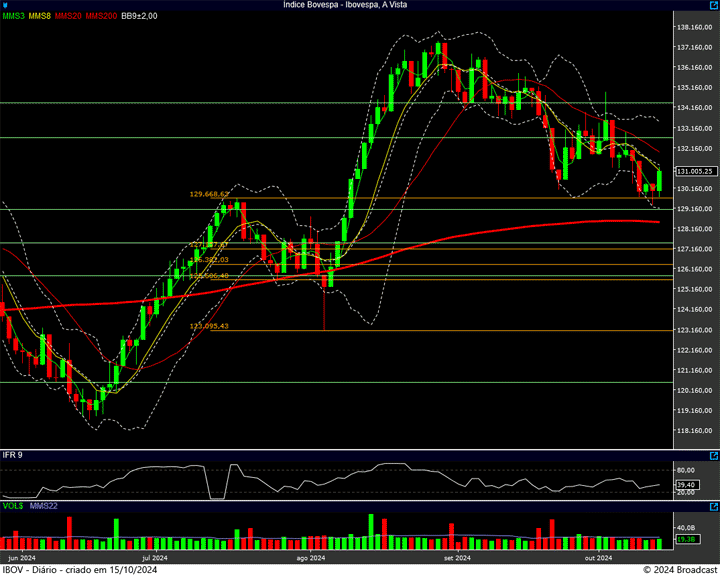Click the current price tag 131.005,23
Viewport: 720px width, 575px height.
coord(693,171)
